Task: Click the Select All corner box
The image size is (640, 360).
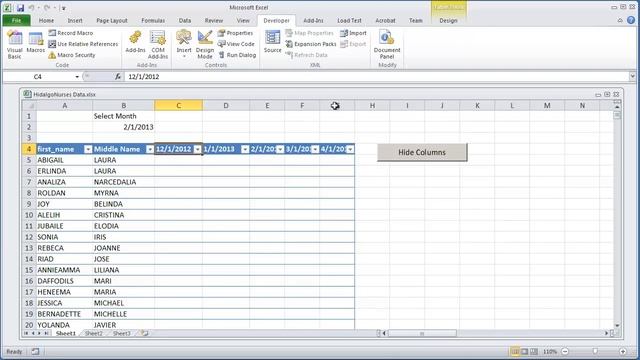Action: click(29, 106)
